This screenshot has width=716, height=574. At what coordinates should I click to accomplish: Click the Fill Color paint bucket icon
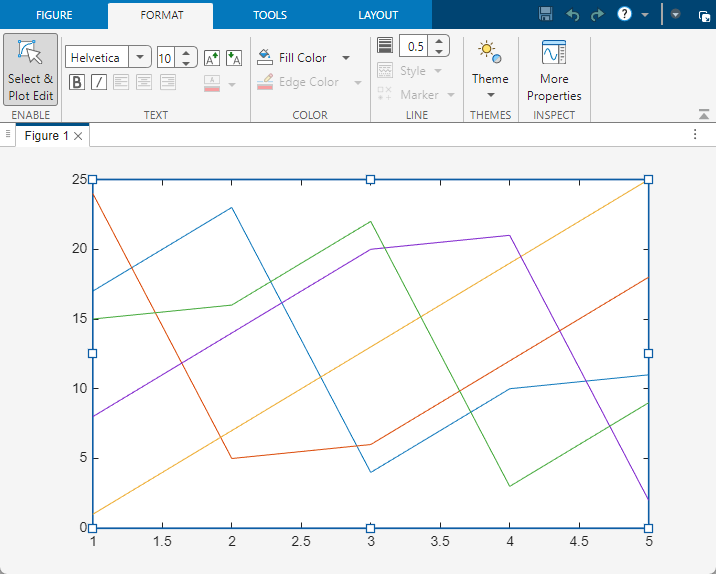pos(265,57)
